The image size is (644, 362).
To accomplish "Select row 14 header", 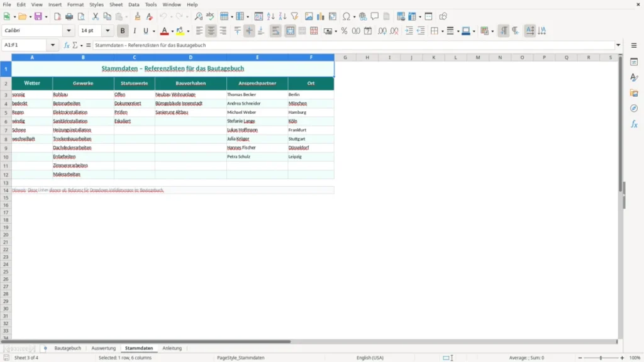I will (6, 190).
